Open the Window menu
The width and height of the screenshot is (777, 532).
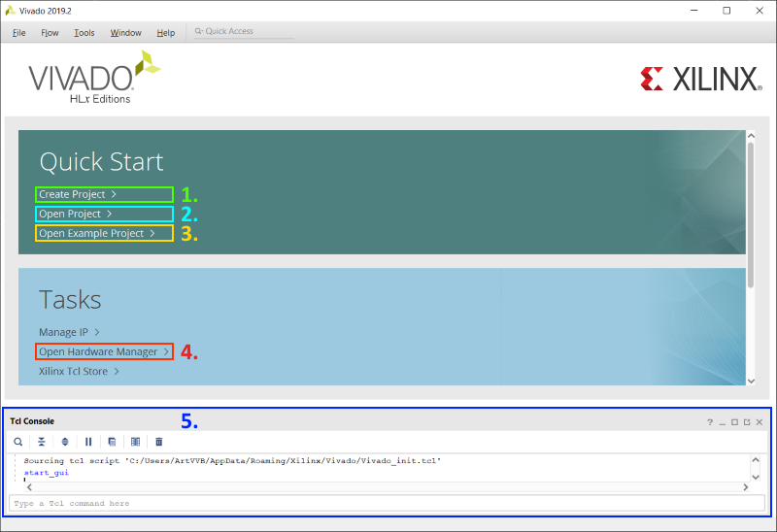point(126,33)
